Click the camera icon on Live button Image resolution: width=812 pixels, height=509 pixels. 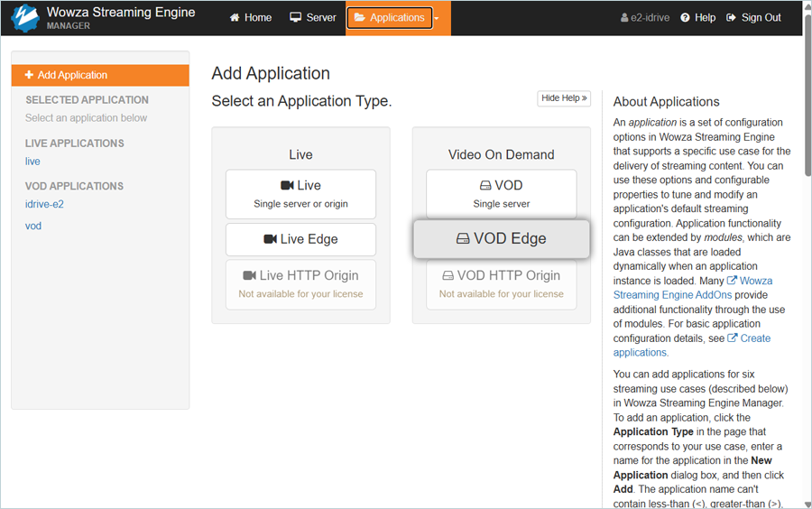pyautogui.click(x=288, y=185)
